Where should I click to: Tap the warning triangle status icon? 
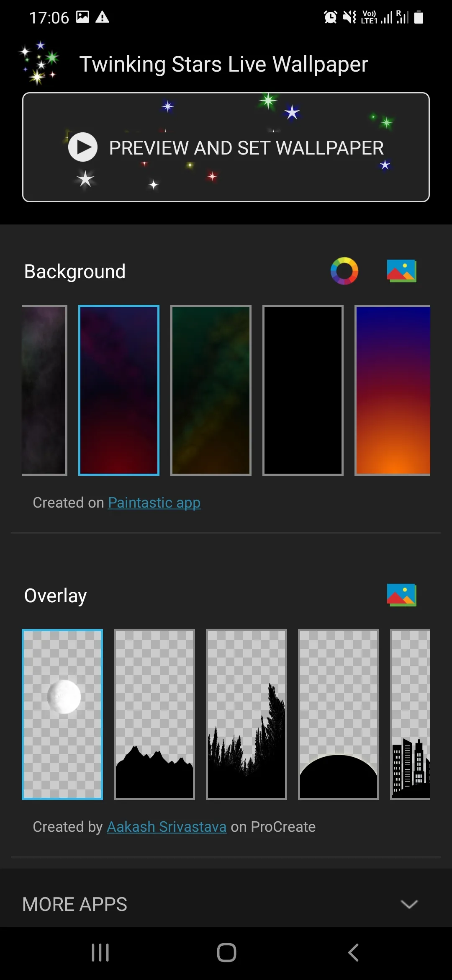point(102,17)
